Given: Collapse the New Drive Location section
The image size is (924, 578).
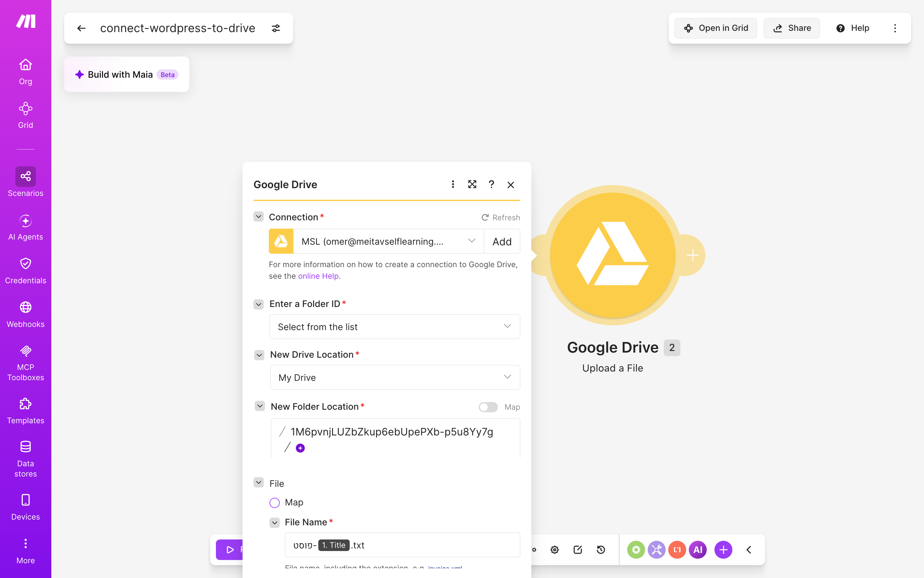Looking at the screenshot, I should (x=259, y=355).
